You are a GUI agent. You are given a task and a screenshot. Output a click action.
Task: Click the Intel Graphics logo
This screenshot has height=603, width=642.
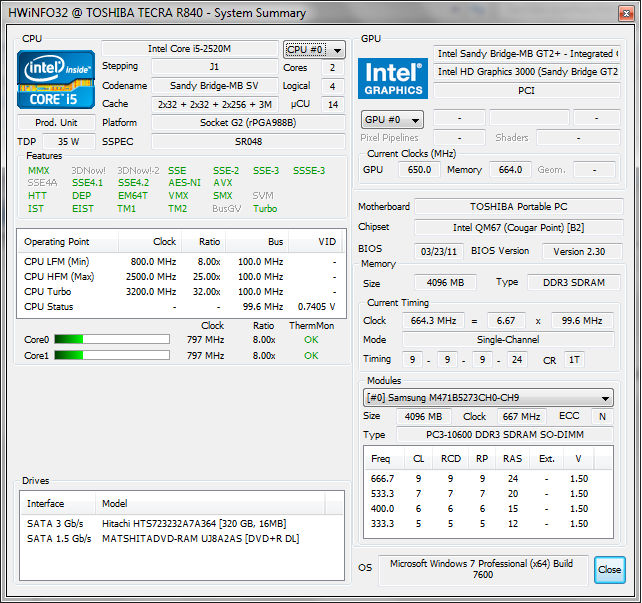point(393,78)
